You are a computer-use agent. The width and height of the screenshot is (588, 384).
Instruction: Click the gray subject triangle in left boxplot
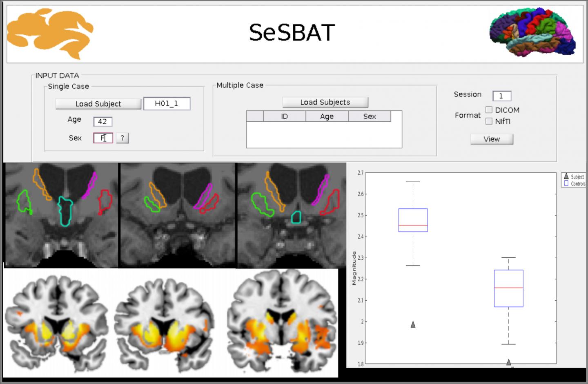coord(413,324)
